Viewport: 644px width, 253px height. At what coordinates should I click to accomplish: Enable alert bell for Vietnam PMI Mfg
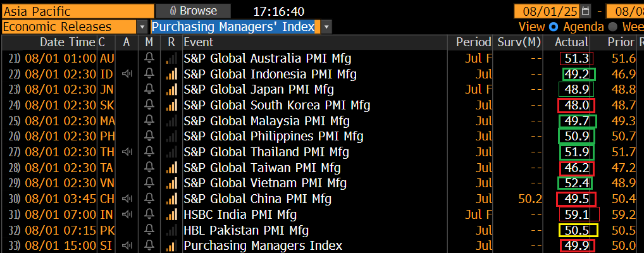pos(149,183)
